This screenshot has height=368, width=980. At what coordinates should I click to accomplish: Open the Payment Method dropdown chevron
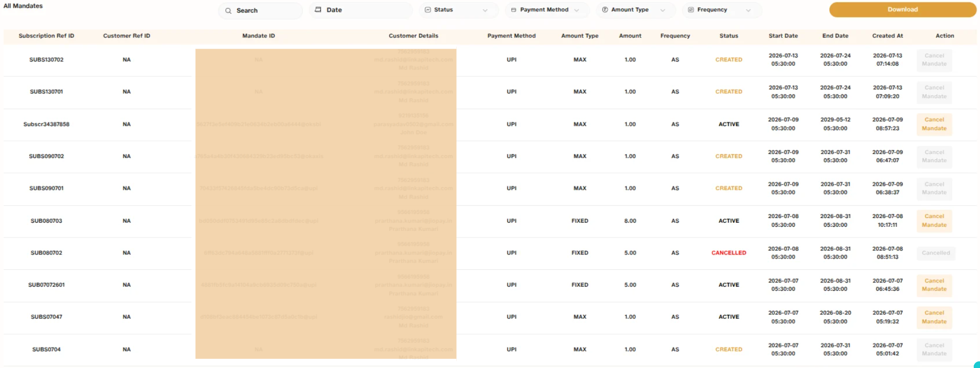[x=577, y=10]
